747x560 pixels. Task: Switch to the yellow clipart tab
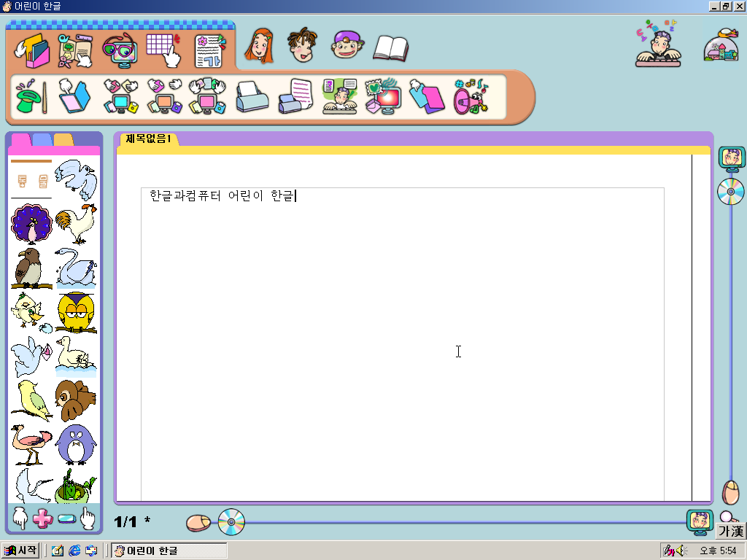[63, 139]
